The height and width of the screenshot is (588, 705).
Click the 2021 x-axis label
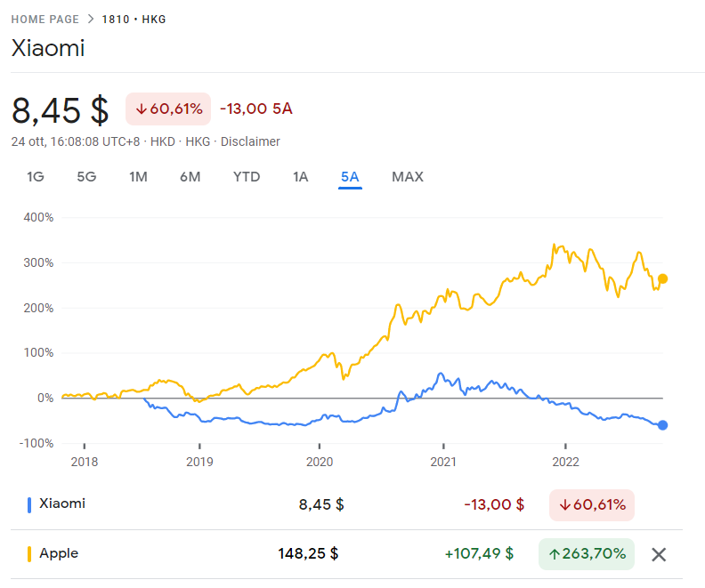click(443, 462)
